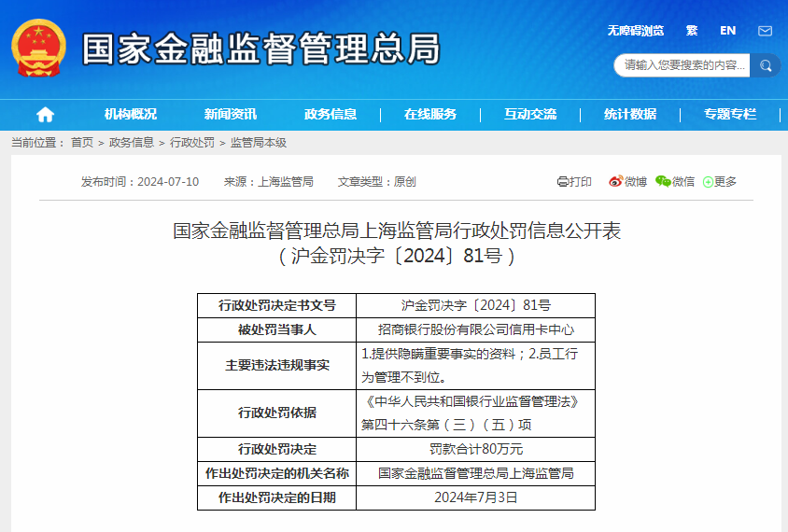Screen dimensions: 788x532
Task: Share via the Weibo icon
Action: coord(615,181)
